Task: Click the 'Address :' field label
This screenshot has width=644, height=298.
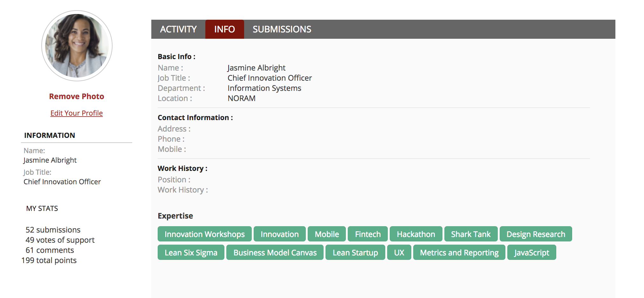Action: [x=174, y=129]
